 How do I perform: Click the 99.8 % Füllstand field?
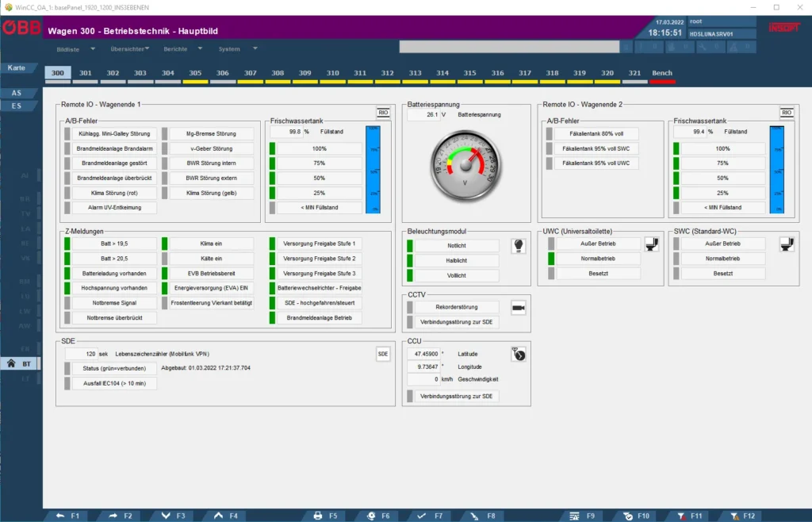click(x=286, y=132)
